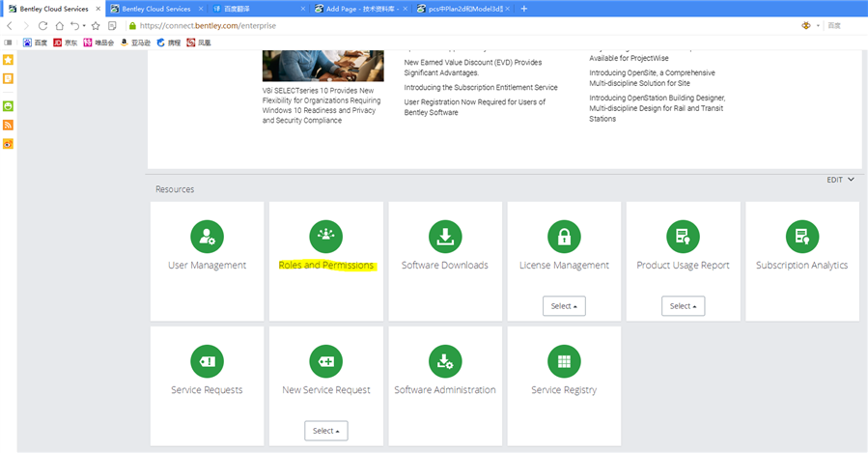Open the Software Administration icon
The width and height of the screenshot is (868, 453).
(x=445, y=361)
